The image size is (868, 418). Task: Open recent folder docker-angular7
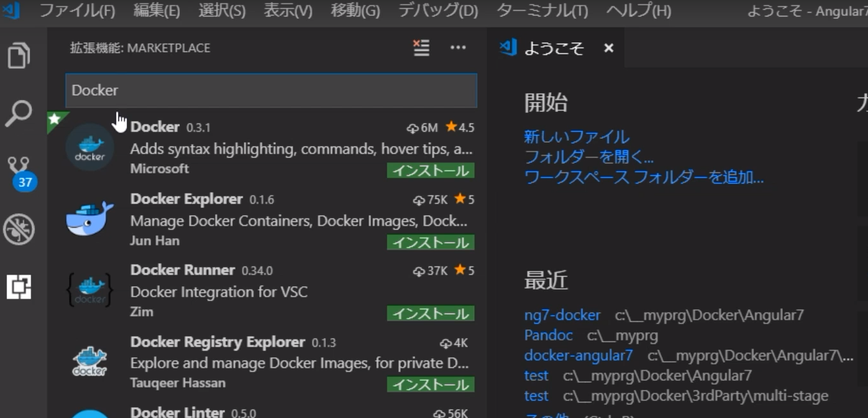point(579,355)
